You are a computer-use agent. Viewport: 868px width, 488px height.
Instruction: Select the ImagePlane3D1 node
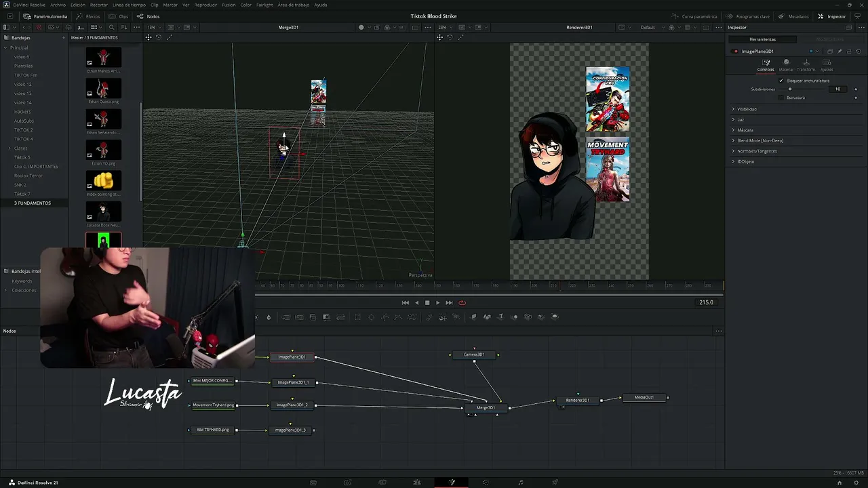[292, 357]
